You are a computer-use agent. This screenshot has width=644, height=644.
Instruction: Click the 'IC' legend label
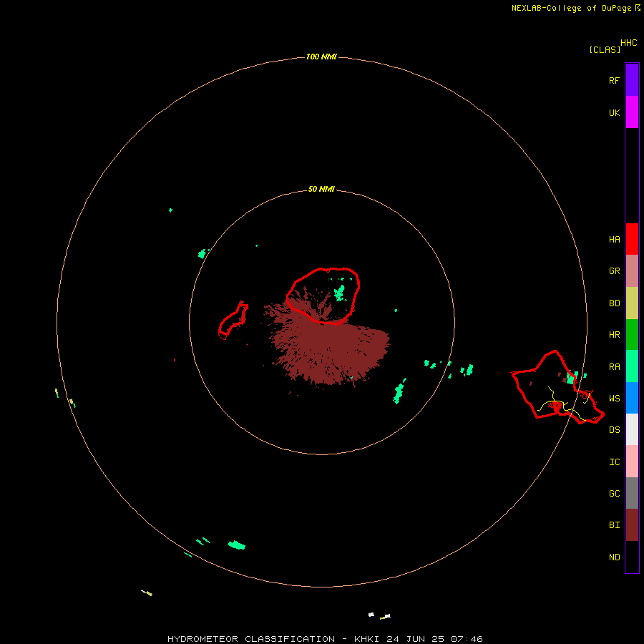614,462
